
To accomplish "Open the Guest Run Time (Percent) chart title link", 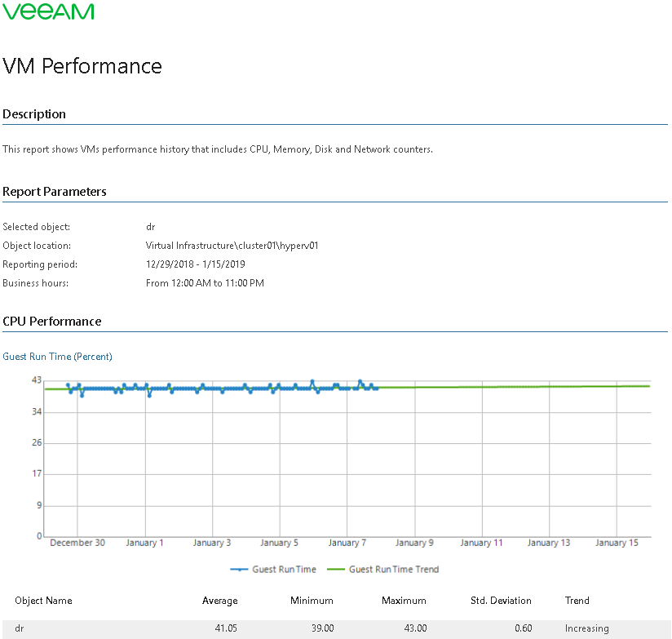I will point(57,357).
